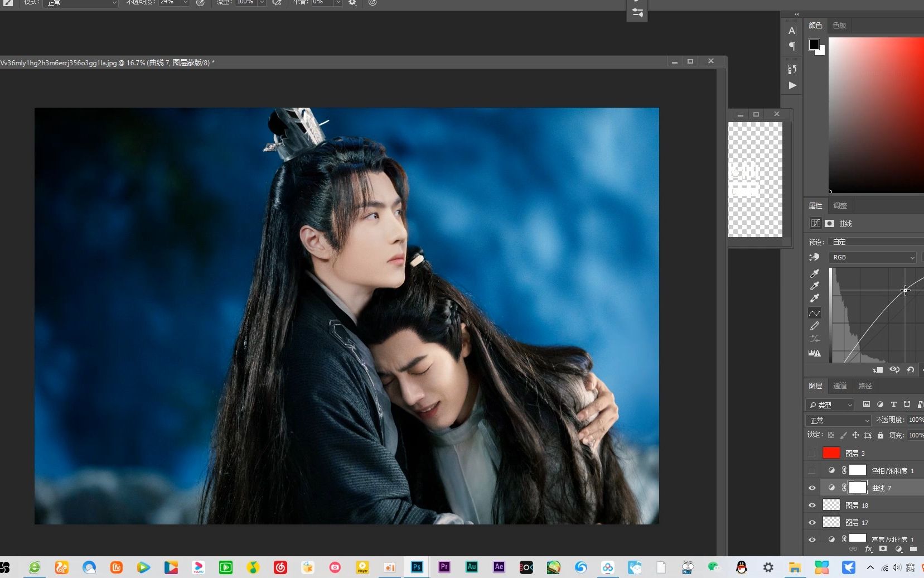Open layer blend mode 正常 dropdown
The image size is (924, 578).
coord(838,420)
